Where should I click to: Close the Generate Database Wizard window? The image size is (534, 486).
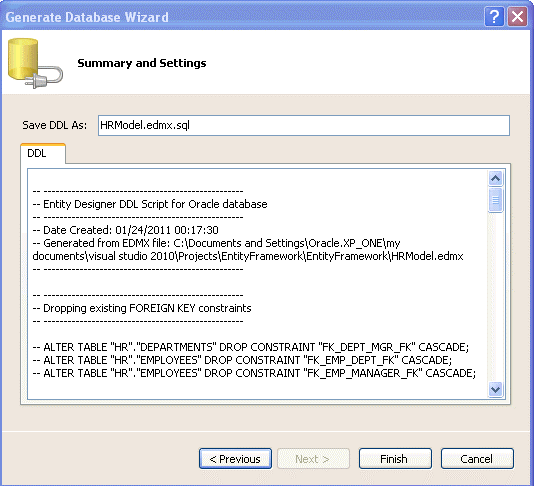click(x=517, y=16)
